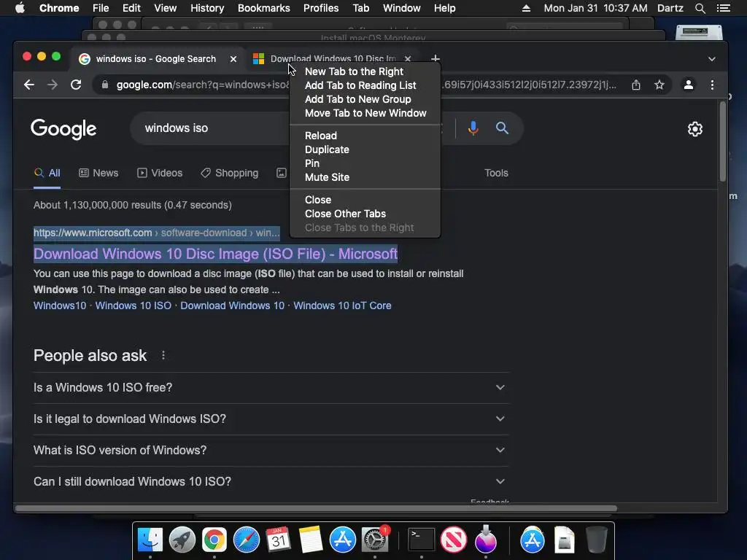Open Notes app in the Dock
The height and width of the screenshot is (560, 747).
pyautogui.click(x=311, y=540)
